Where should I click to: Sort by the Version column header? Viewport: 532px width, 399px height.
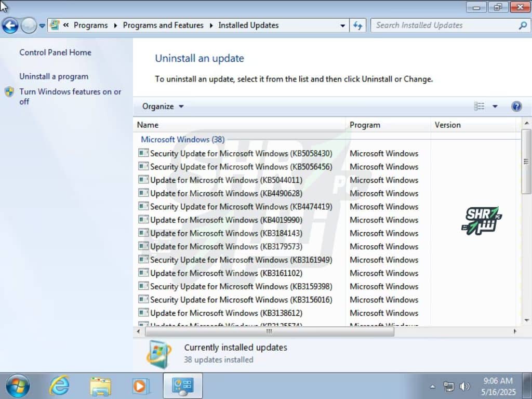[473, 125]
